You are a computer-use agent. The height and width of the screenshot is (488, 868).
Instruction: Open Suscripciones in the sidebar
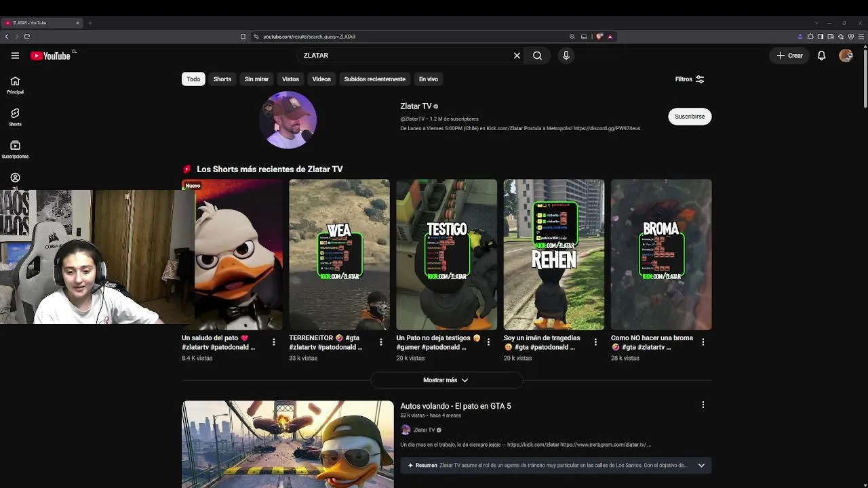15,150
